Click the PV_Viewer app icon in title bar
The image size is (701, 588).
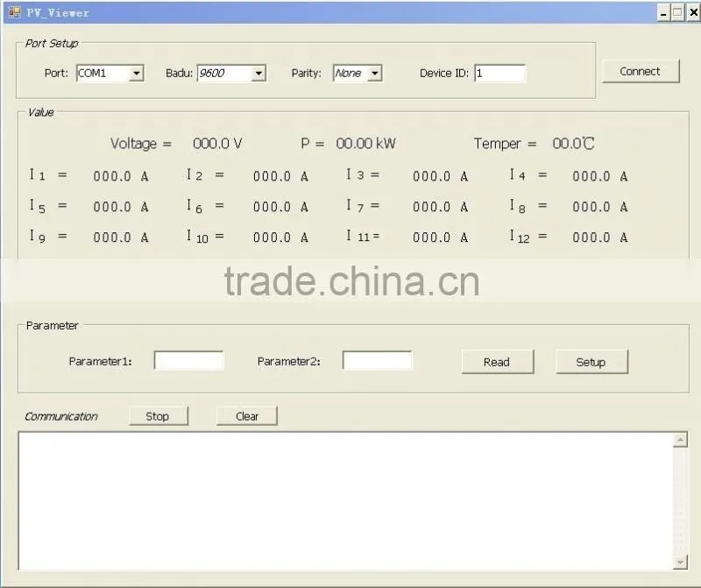14,12
